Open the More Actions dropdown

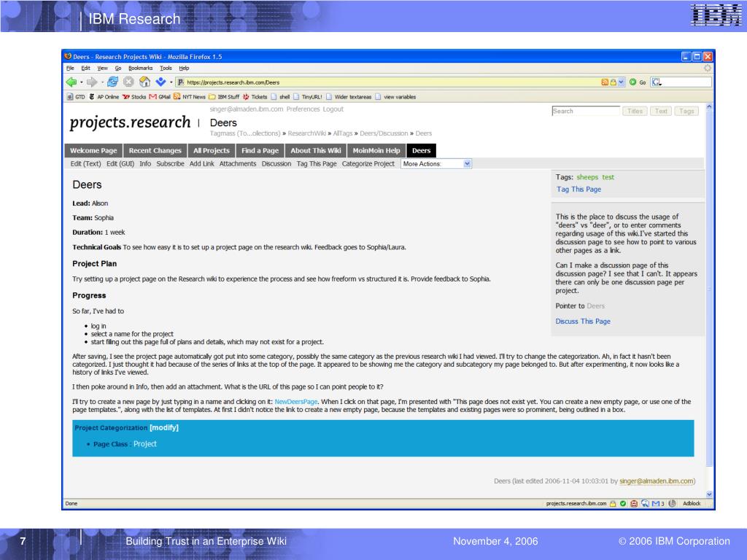point(436,164)
